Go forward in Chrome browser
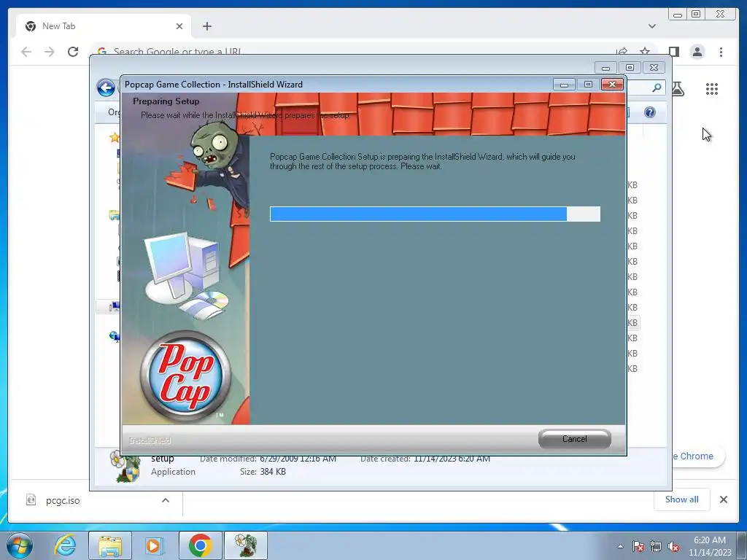Image resolution: width=747 pixels, height=560 pixels. [x=50, y=52]
